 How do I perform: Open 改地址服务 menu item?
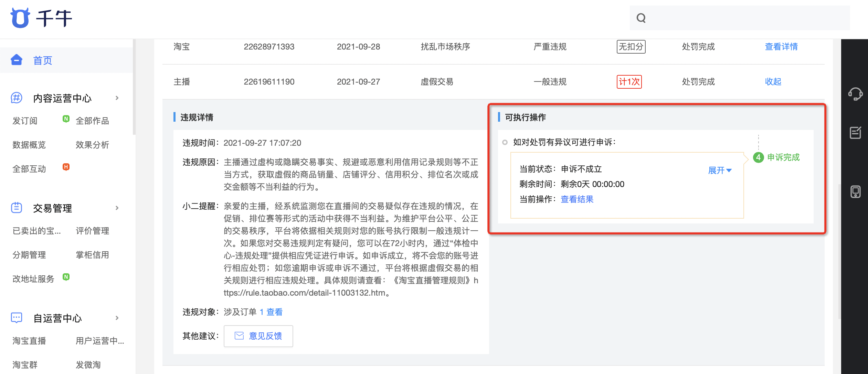tap(33, 279)
